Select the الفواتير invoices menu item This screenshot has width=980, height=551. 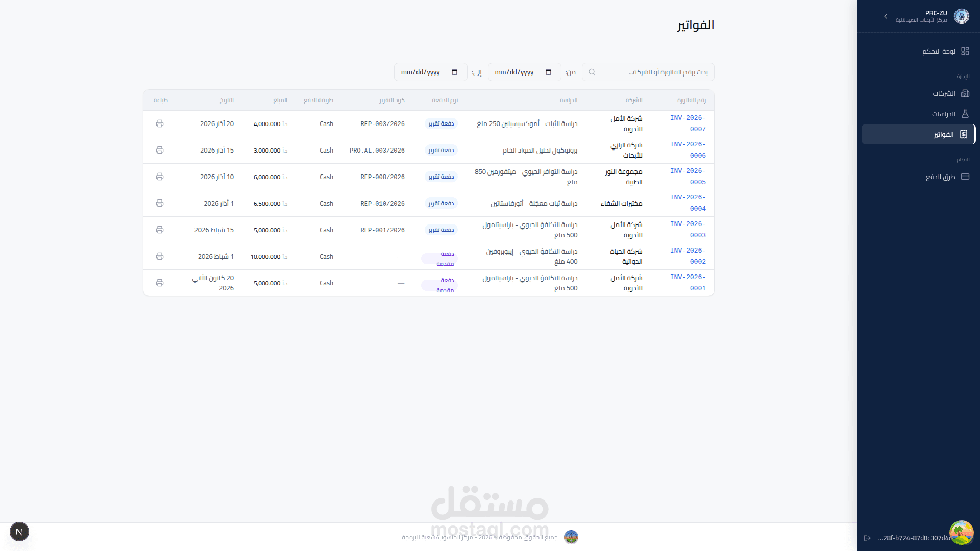click(943, 135)
